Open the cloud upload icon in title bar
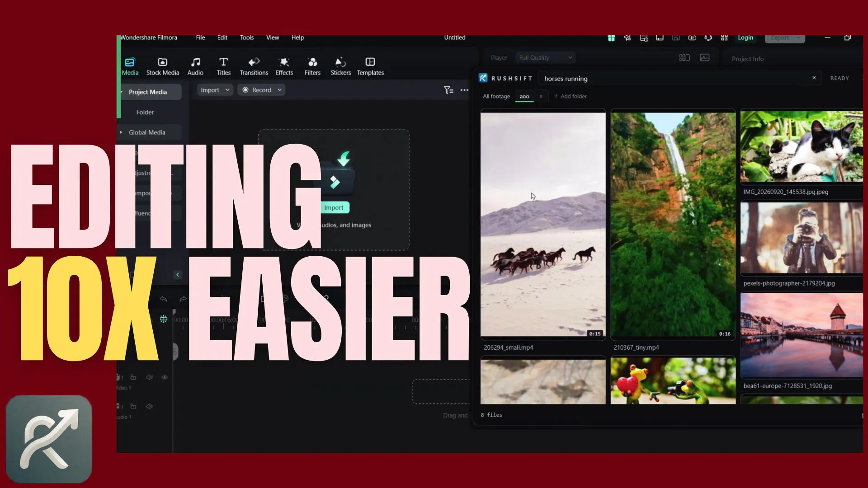The width and height of the screenshot is (868, 488). 692,38
